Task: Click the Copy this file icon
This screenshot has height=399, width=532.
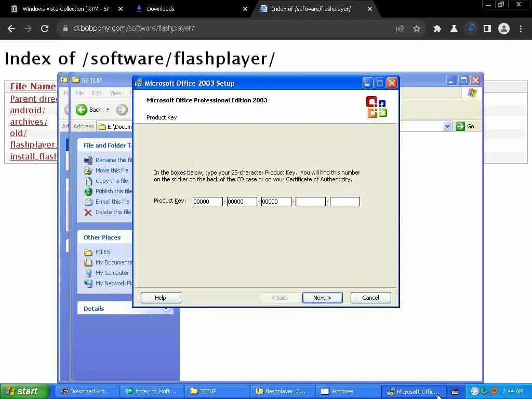Action: 88,181
